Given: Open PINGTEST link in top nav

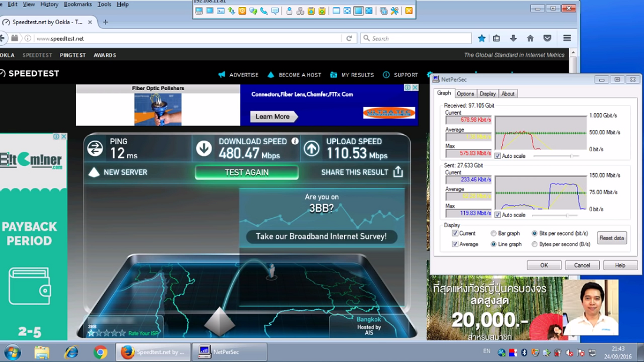Looking at the screenshot, I should pos(72,55).
